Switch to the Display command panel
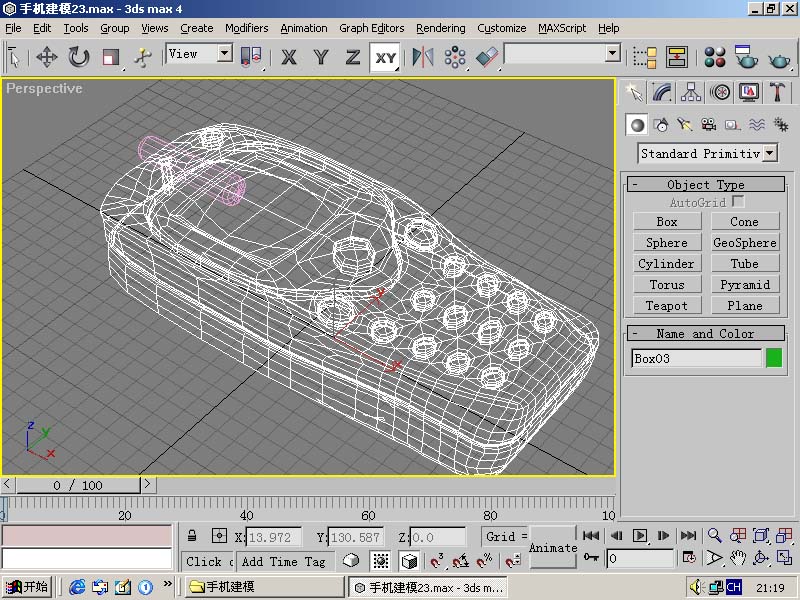Image resolution: width=800 pixels, height=600 pixels. [748, 92]
